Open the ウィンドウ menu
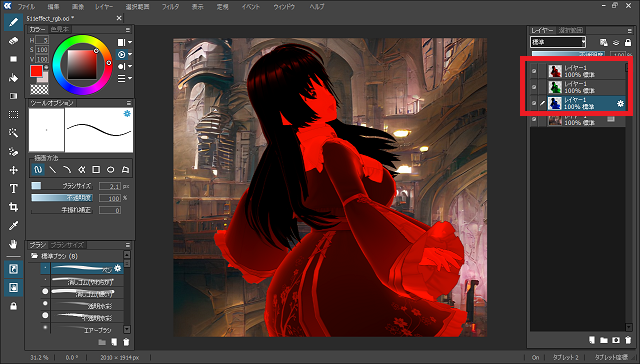The width and height of the screenshot is (640, 364). tap(284, 7)
